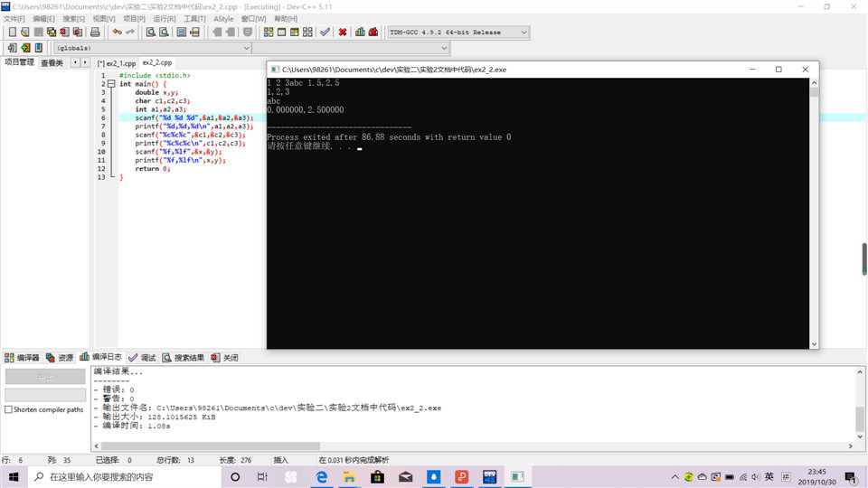868x488 pixels.
Task: Click the 关闭 bottom panel tab
Action: (x=225, y=358)
